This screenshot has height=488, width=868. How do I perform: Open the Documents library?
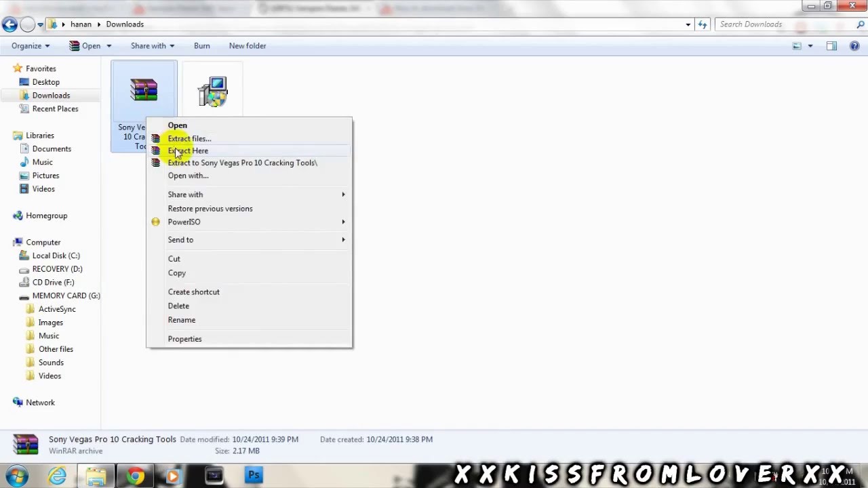point(52,149)
